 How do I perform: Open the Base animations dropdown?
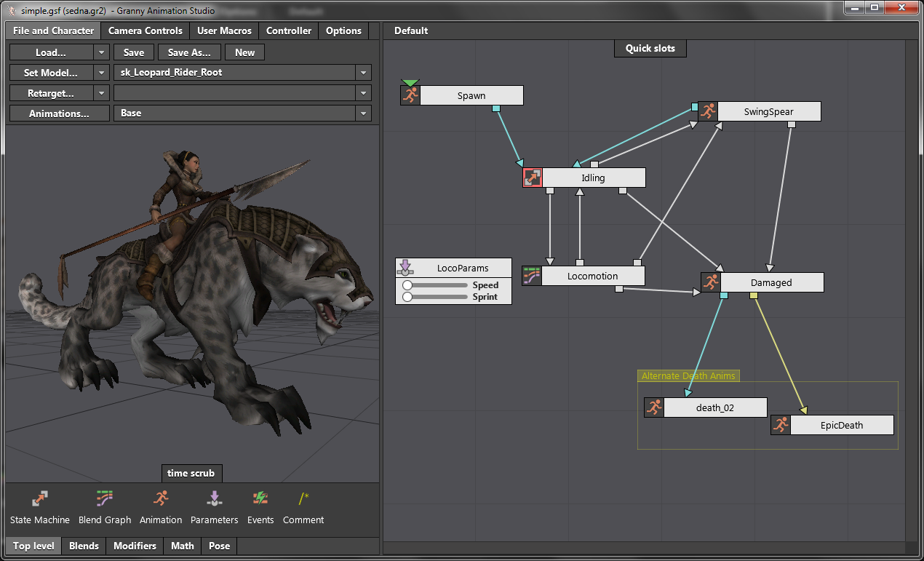coord(362,114)
